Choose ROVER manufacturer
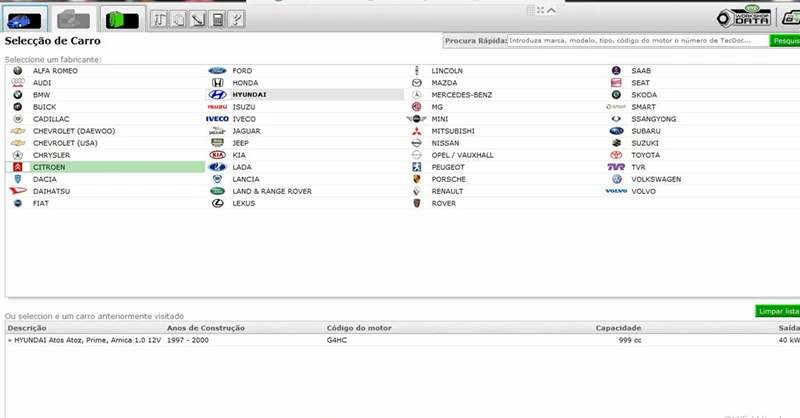The width and height of the screenshot is (800, 418). pyautogui.click(x=444, y=203)
